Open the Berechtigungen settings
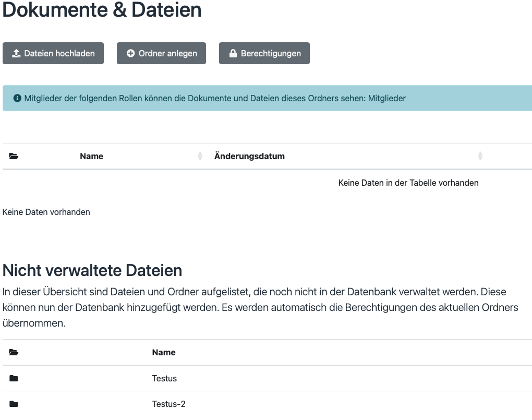Screen dimensions: 532x420 (x=264, y=53)
